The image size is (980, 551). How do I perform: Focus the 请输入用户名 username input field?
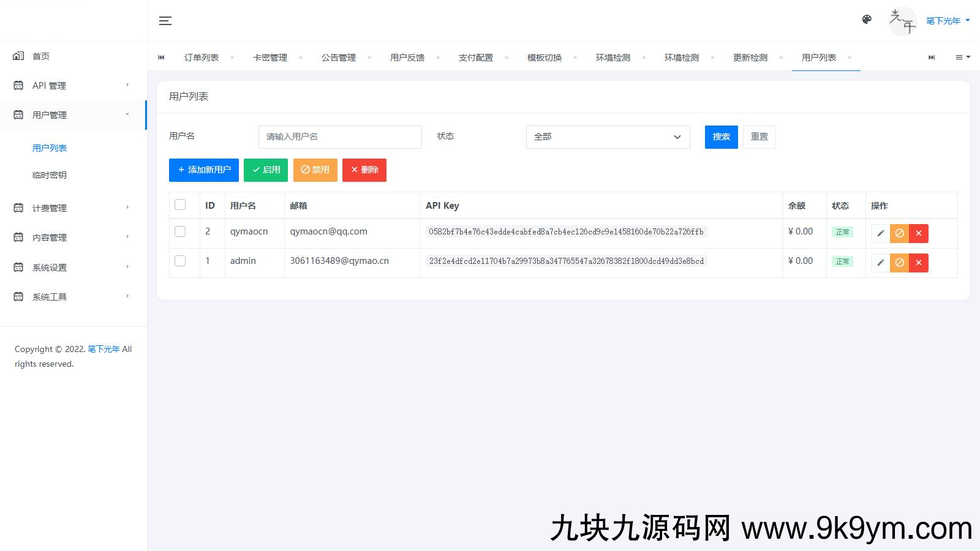click(340, 137)
